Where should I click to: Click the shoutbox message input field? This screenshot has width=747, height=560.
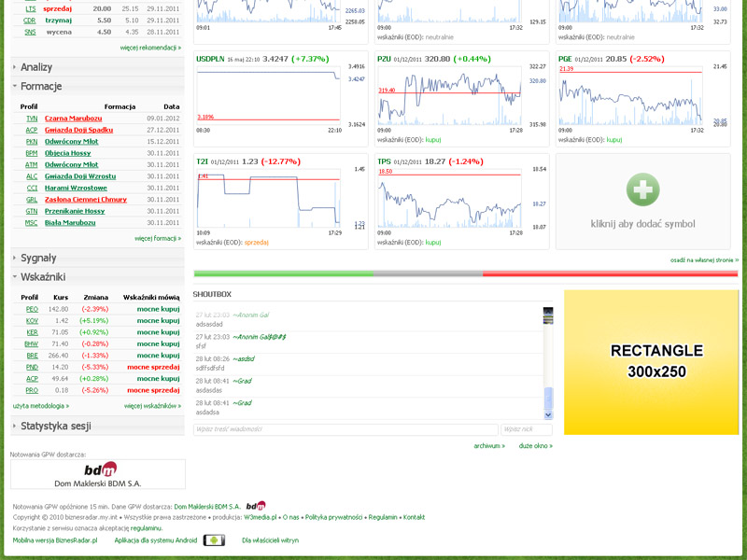coord(345,429)
